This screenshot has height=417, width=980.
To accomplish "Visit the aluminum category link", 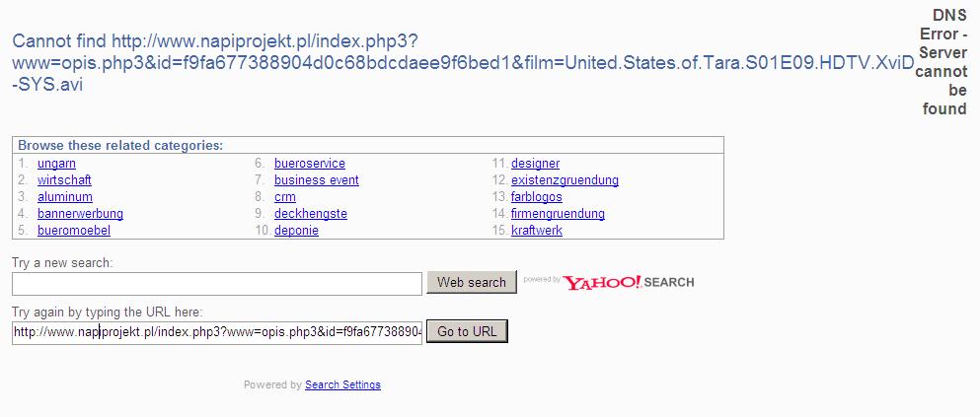I will click(x=65, y=197).
